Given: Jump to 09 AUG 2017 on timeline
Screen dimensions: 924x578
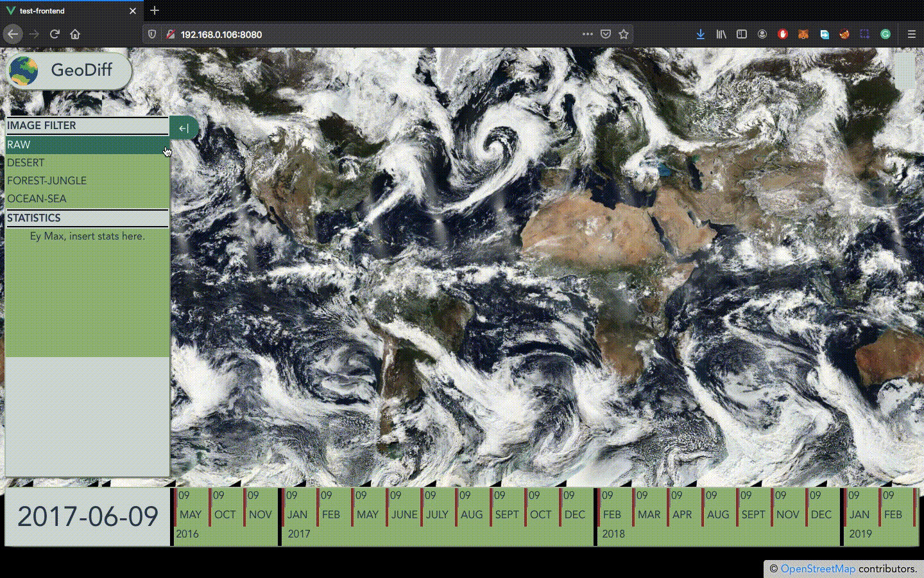Looking at the screenshot, I should coord(472,507).
